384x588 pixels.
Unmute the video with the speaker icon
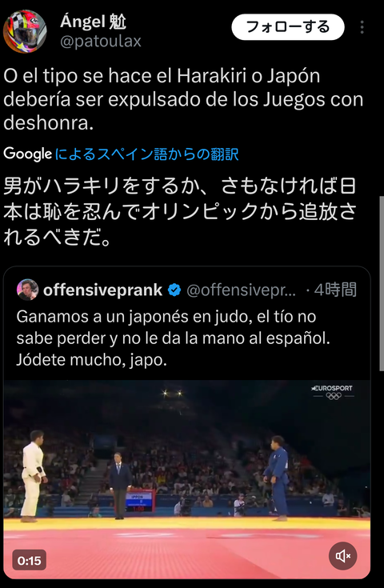(x=342, y=556)
